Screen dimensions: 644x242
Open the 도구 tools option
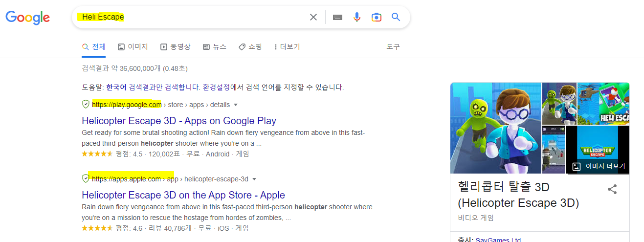393,47
